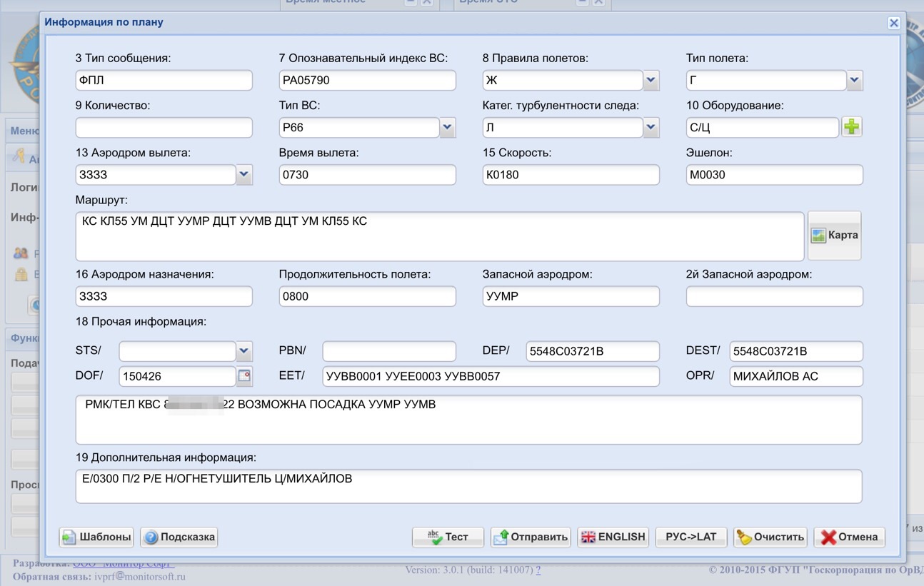
Task: Close the Информация по плану dialog
Action: click(893, 23)
